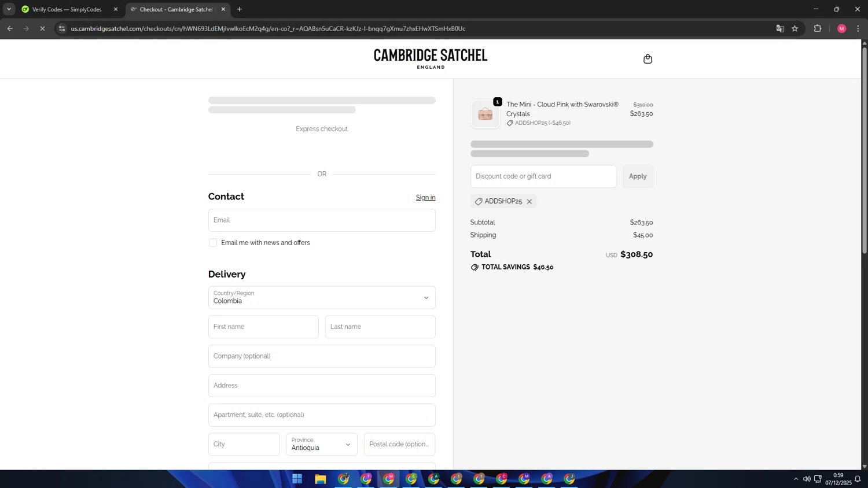Focus the Company (optional) field
Viewport: 868px width, 488px height.
322,356
